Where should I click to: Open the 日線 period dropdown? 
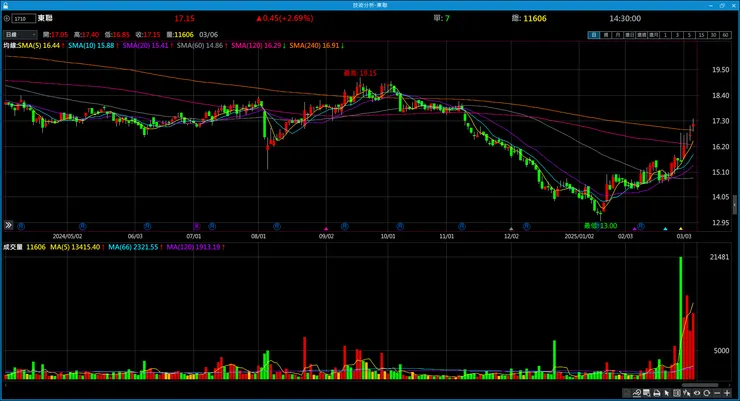pyautogui.click(x=20, y=34)
